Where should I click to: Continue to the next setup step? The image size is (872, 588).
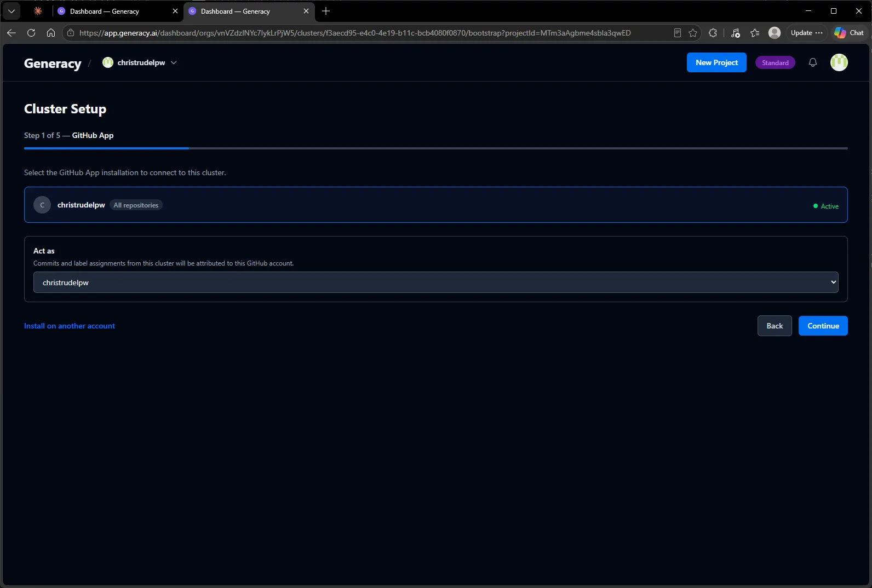(x=823, y=326)
